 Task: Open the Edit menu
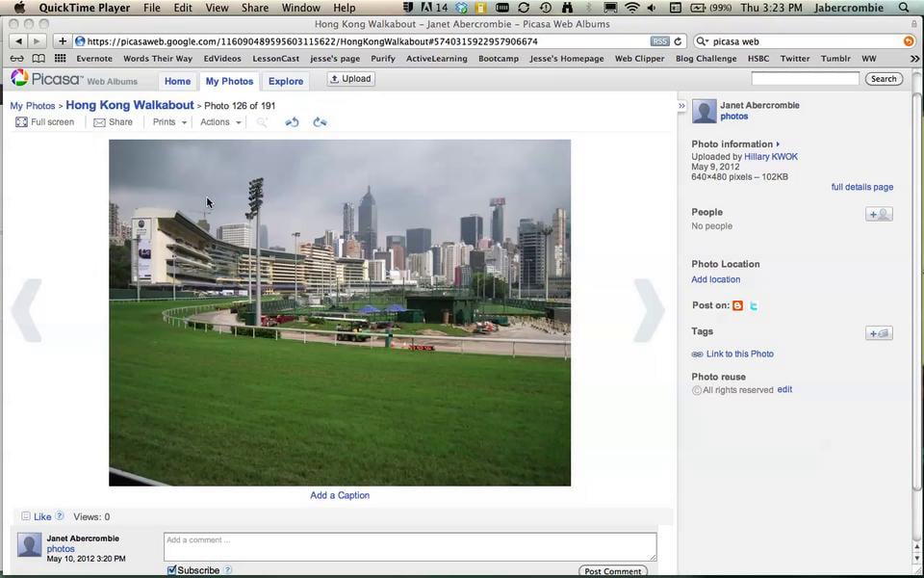(x=183, y=8)
